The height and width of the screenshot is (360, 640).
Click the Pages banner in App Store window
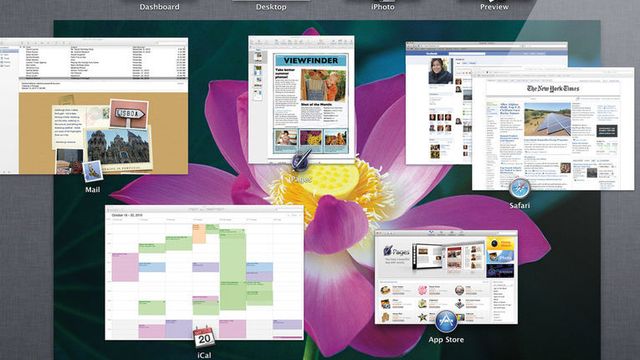[431, 257]
